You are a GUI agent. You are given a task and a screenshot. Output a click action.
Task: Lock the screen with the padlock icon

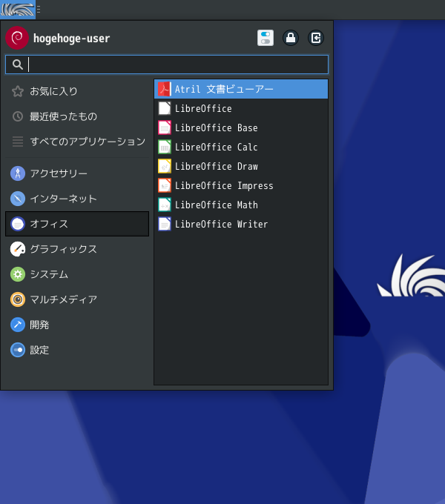tap(291, 38)
